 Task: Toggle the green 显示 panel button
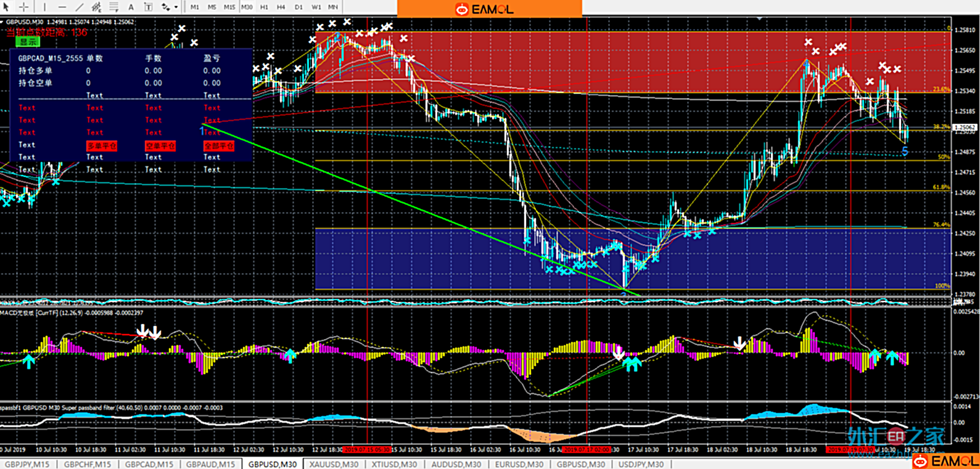(x=28, y=42)
